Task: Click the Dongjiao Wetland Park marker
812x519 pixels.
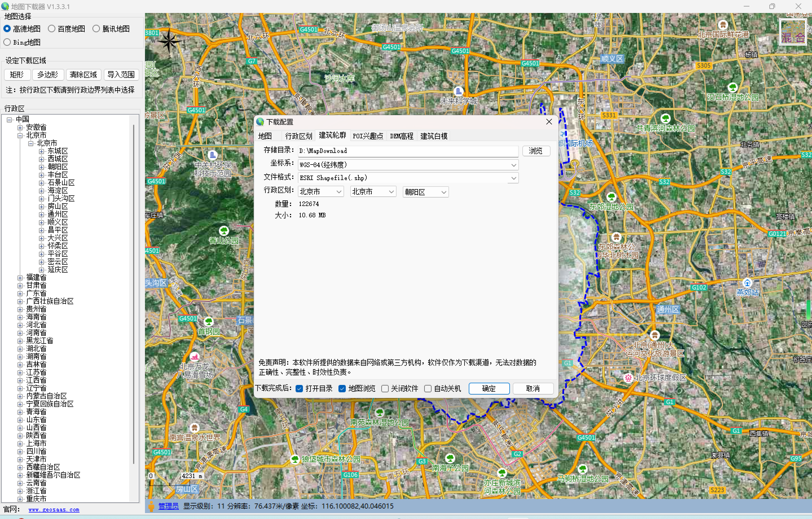Action: [611, 197]
